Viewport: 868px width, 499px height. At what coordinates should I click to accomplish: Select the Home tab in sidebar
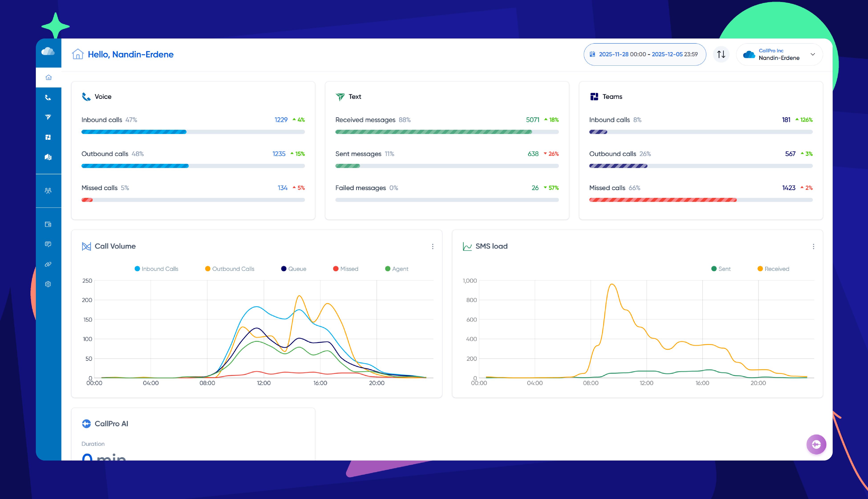[x=48, y=77]
